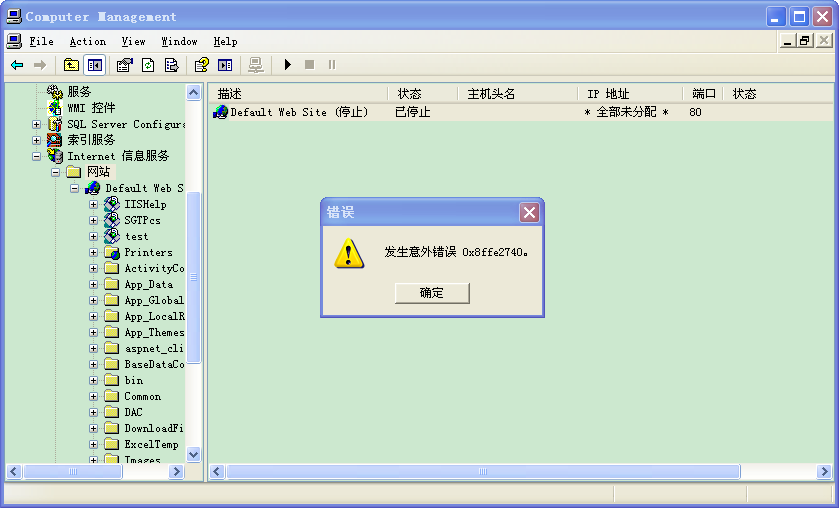Viewport: 839px width, 508px height.
Task: Sort by the IP 地址 column header
Action: (630, 94)
